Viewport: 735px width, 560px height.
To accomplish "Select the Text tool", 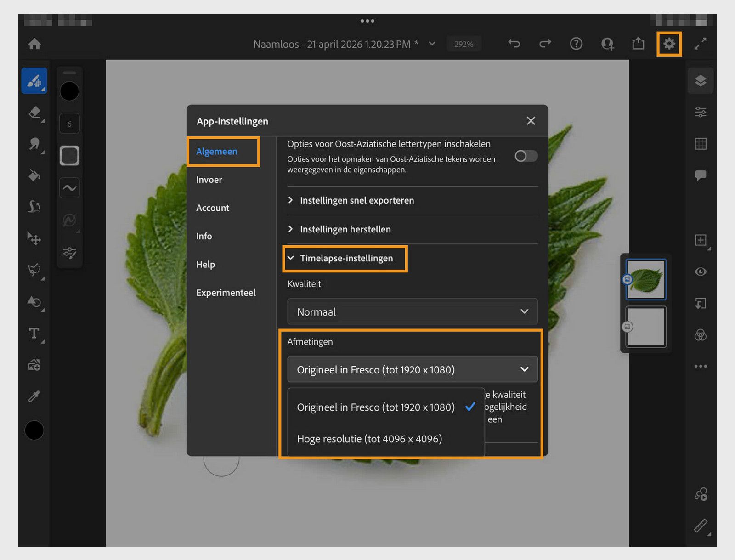I will click(34, 334).
